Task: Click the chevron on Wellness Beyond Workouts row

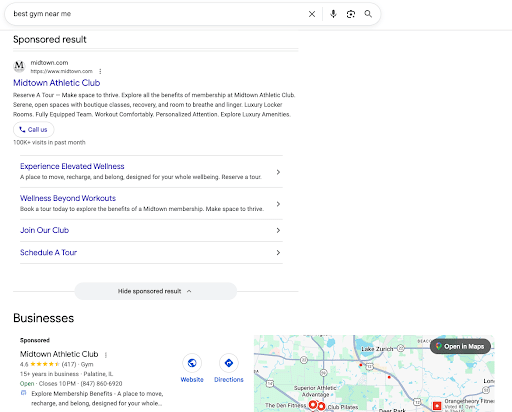Action: [278, 204]
